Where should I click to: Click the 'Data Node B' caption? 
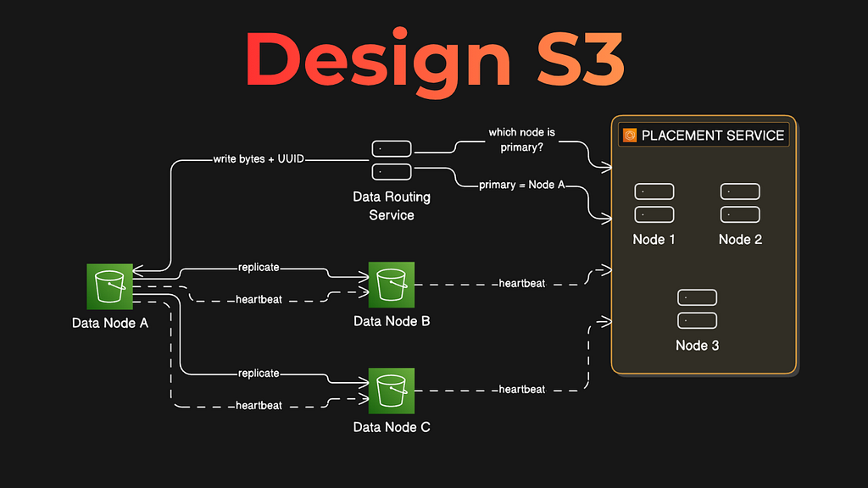coord(392,321)
